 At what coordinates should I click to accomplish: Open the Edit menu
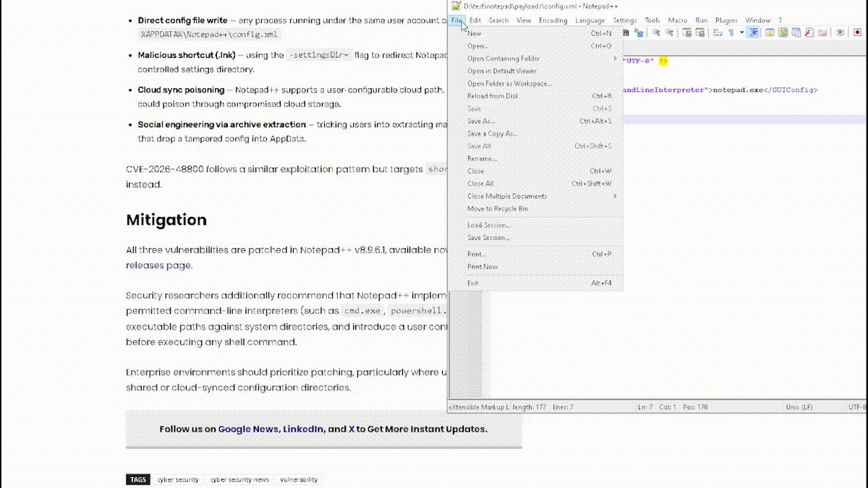[x=475, y=20]
